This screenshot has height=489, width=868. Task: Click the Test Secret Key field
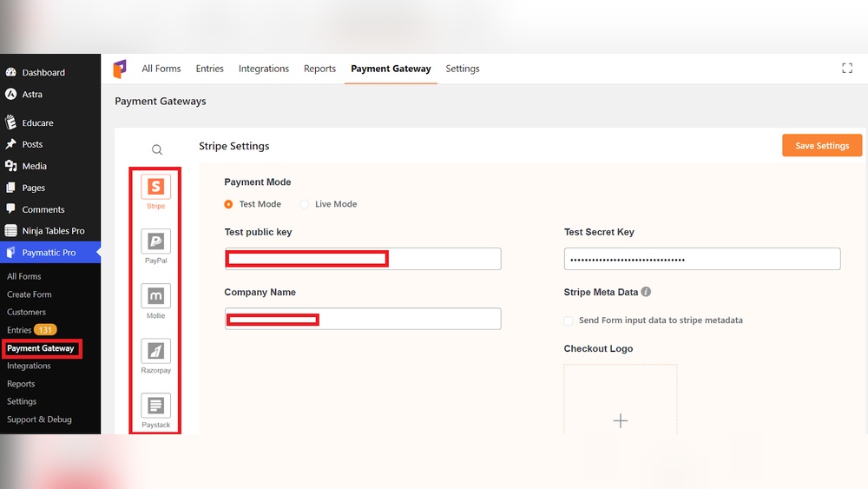(702, 259)
